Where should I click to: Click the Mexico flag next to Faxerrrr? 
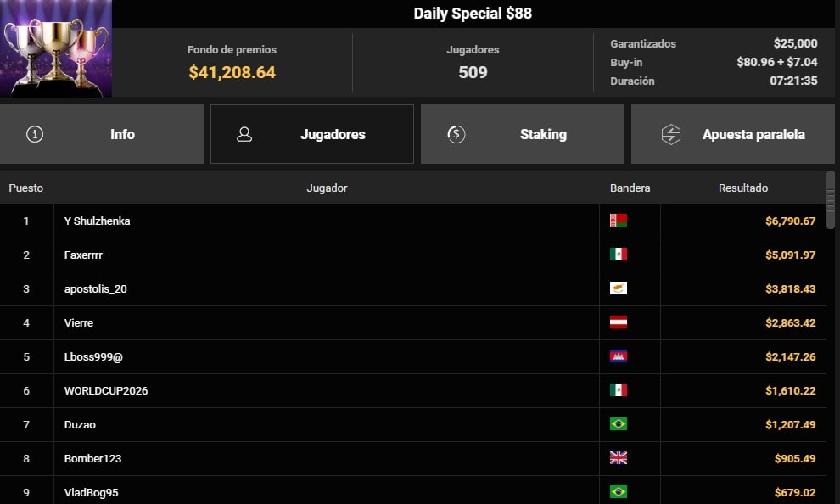pos(619,255)
